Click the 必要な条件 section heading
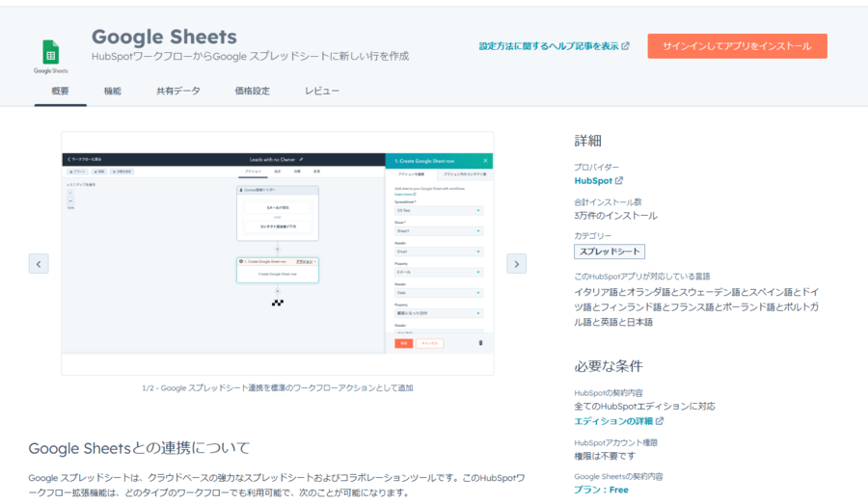This screenshot has height=504, width=868. [x=609, y=366]
